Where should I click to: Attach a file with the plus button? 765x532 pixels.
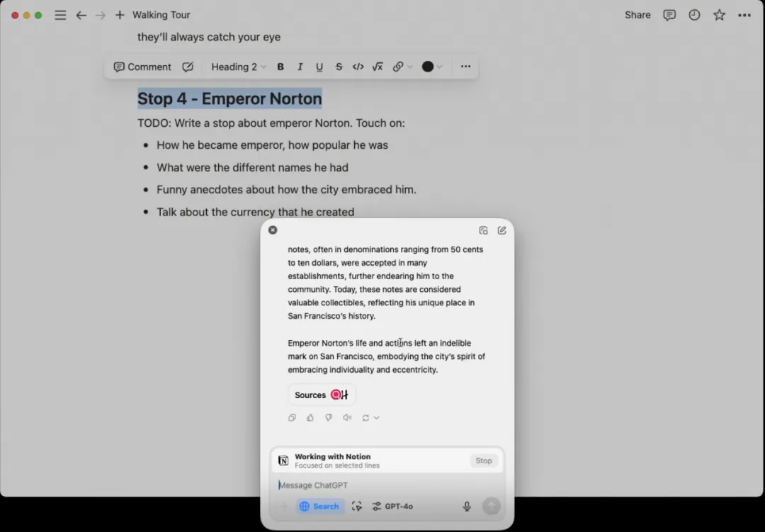[x=284, y=506]
